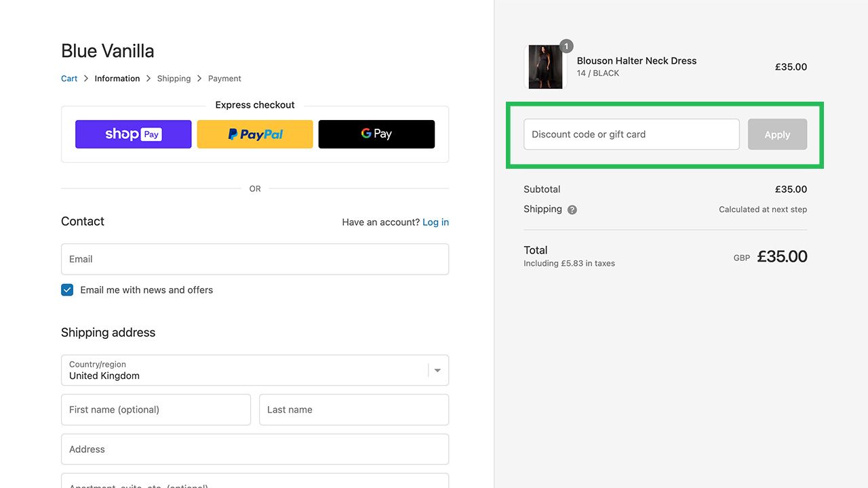The height and width of the screenshot is (488, 868).
Task: Click into the First name (optional) field
Action: click(156, 409)
